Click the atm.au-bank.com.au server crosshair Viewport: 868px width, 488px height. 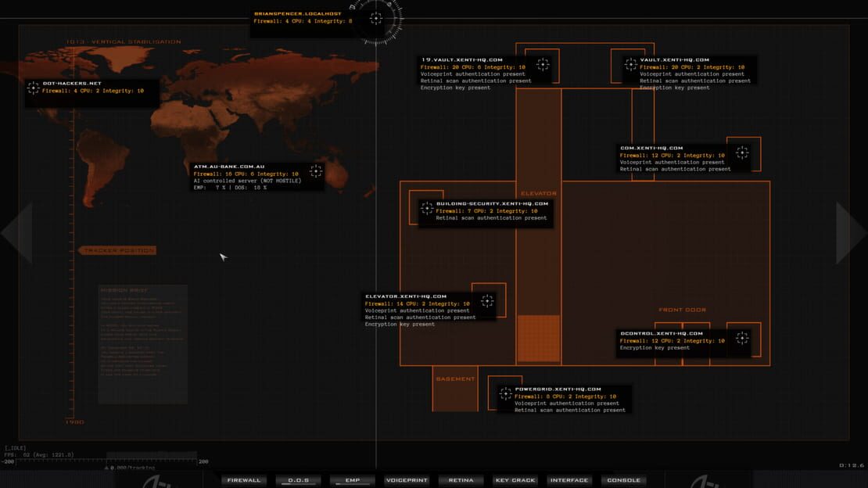tap(316, 171)
